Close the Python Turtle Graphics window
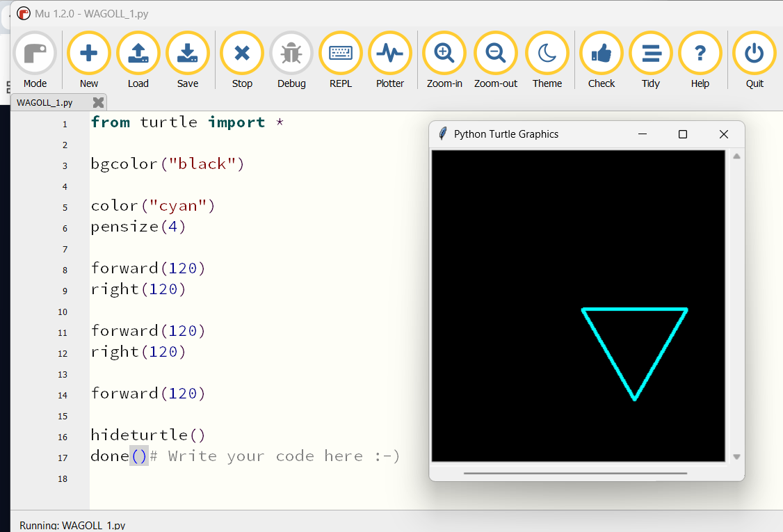The width and height of the screenshot is (783, 532). click(x=724, y=134)
